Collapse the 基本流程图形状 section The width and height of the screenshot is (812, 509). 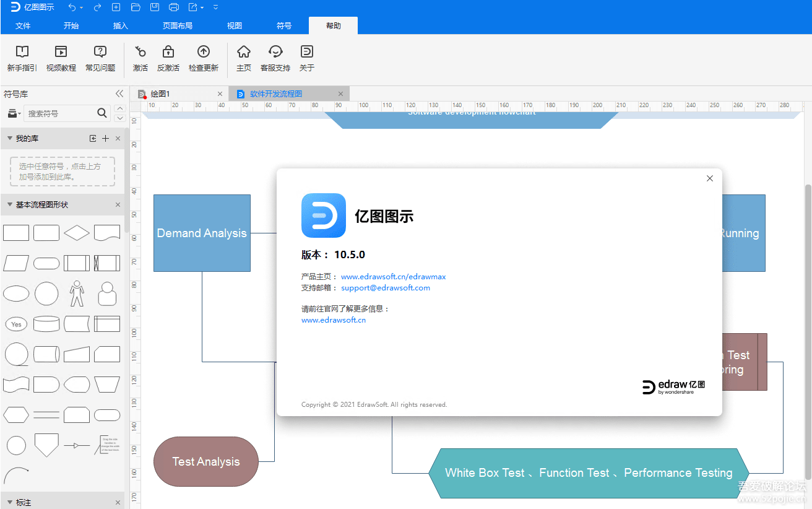9,205
